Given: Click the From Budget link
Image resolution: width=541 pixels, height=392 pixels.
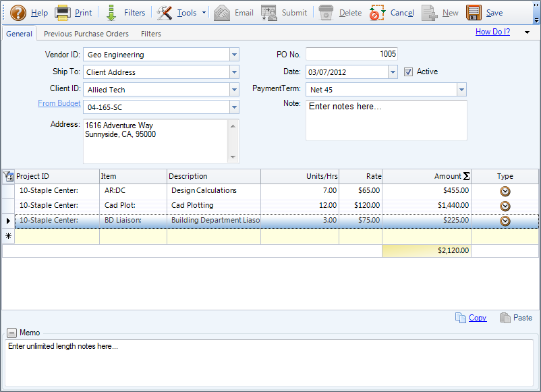Looking at the screenshot, I should (59, 103).
